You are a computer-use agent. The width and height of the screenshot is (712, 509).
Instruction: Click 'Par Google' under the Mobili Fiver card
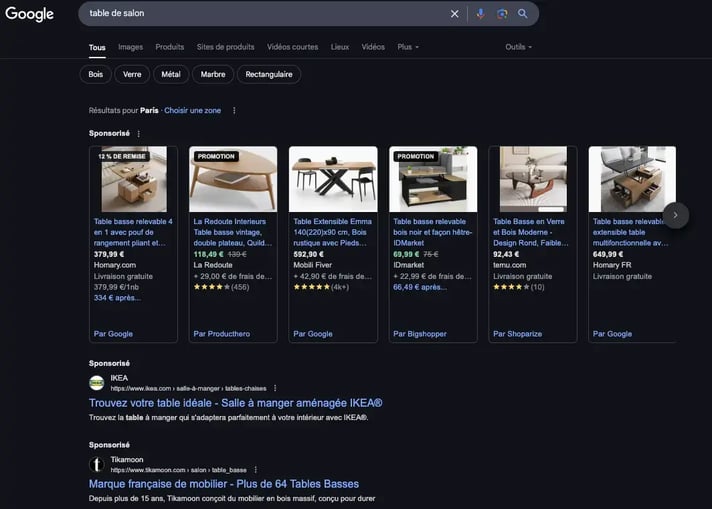click(313, 334)
